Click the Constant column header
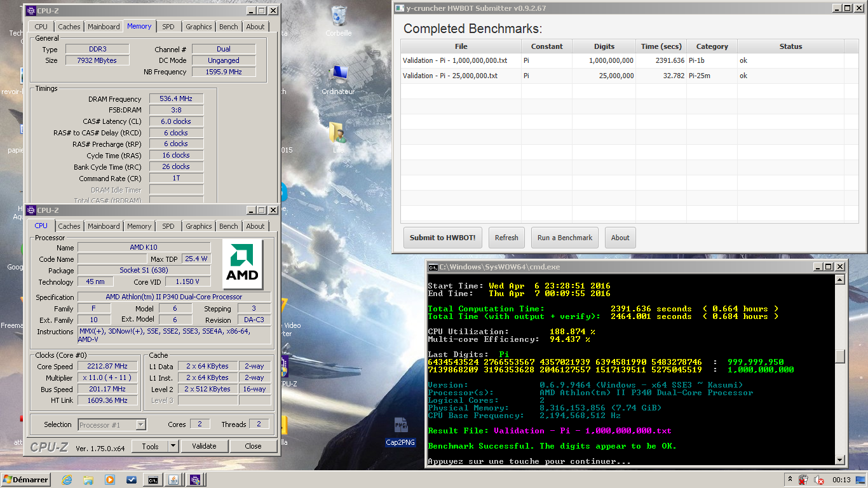868x488 pixels. (x=547, y=46)
